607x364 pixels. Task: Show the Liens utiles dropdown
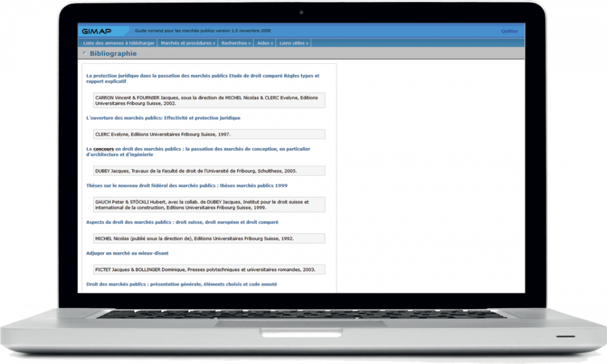[293, 43]
